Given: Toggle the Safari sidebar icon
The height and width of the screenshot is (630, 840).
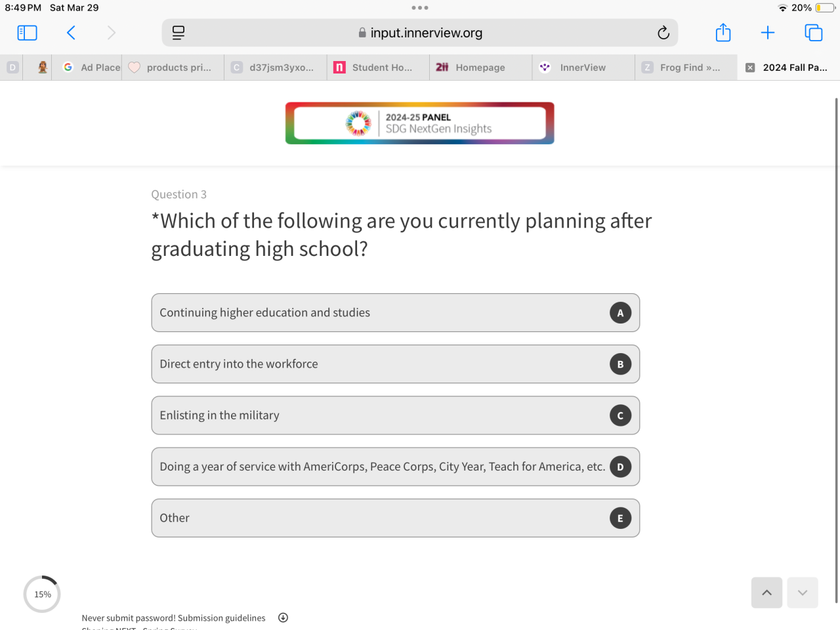Looking at the screenshot, I should point(27,33).
